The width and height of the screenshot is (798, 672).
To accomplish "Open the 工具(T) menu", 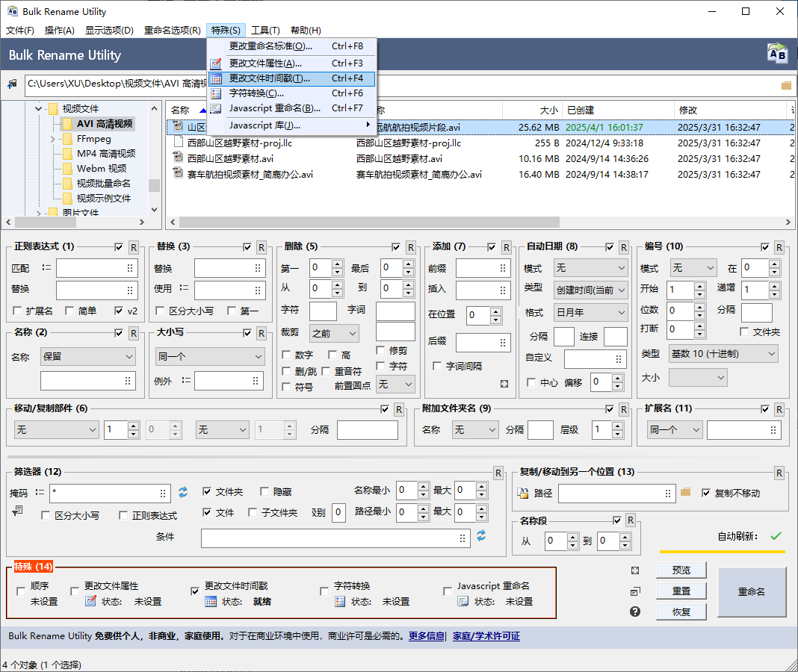I will coord(265,31).
